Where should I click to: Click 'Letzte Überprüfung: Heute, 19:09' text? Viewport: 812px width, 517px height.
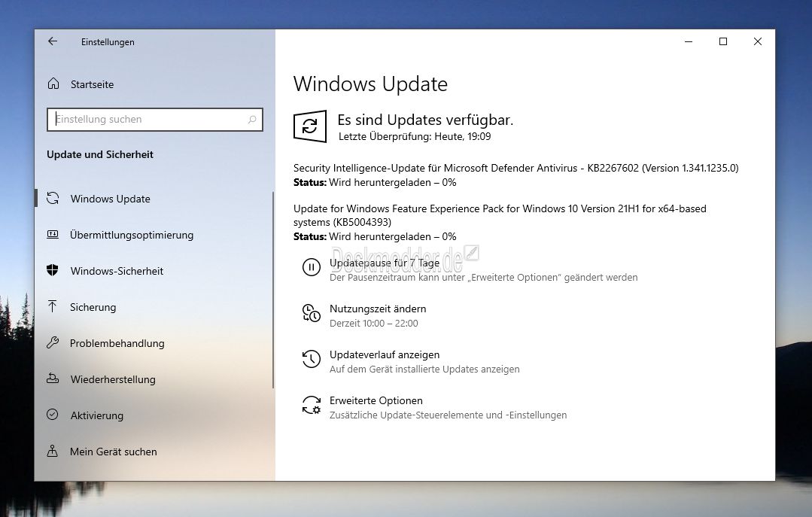(x=415, y=137)
